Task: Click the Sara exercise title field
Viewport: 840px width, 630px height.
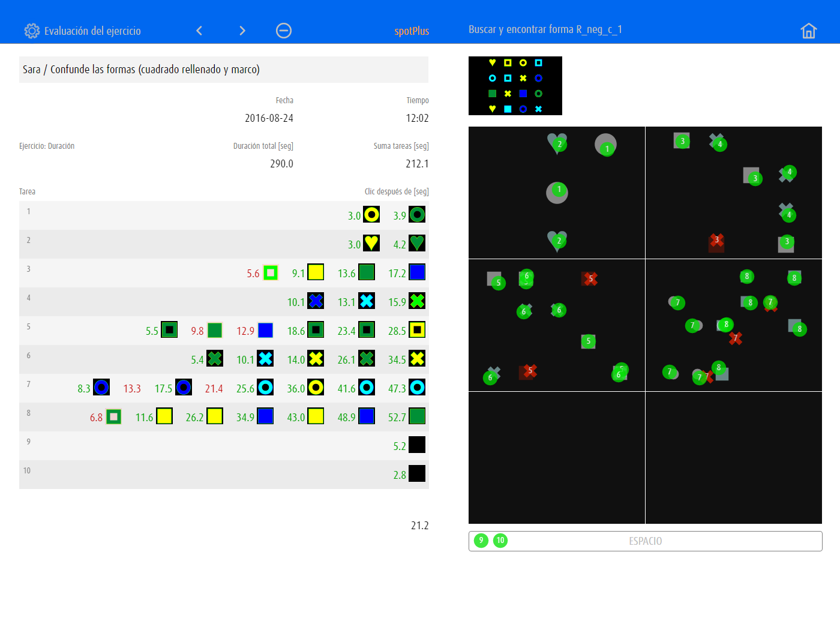Action: tap(223, 70)
